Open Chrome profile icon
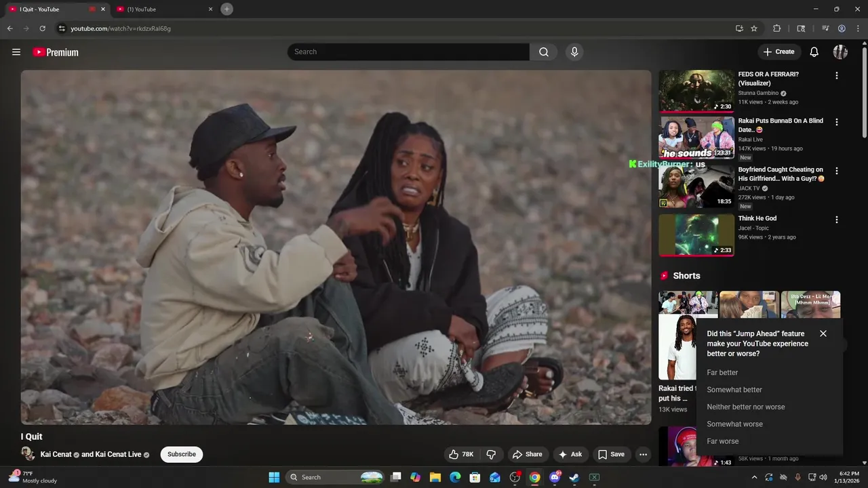The image size is (868, 488). [x=842, y=28]
